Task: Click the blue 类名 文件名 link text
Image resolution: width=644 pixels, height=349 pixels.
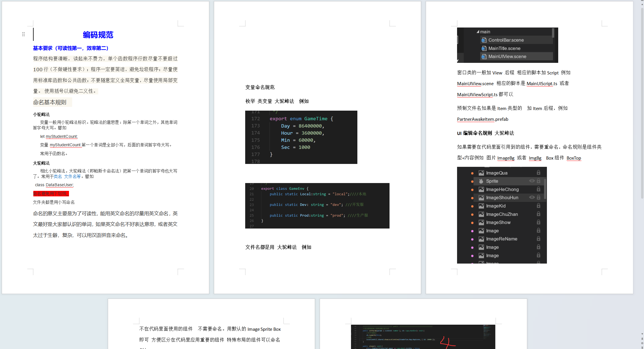Action: coord(67,176)
